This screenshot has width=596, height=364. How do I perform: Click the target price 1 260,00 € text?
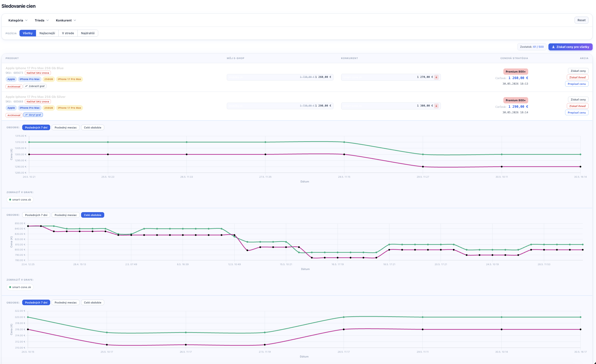click(x=518, y=78)
